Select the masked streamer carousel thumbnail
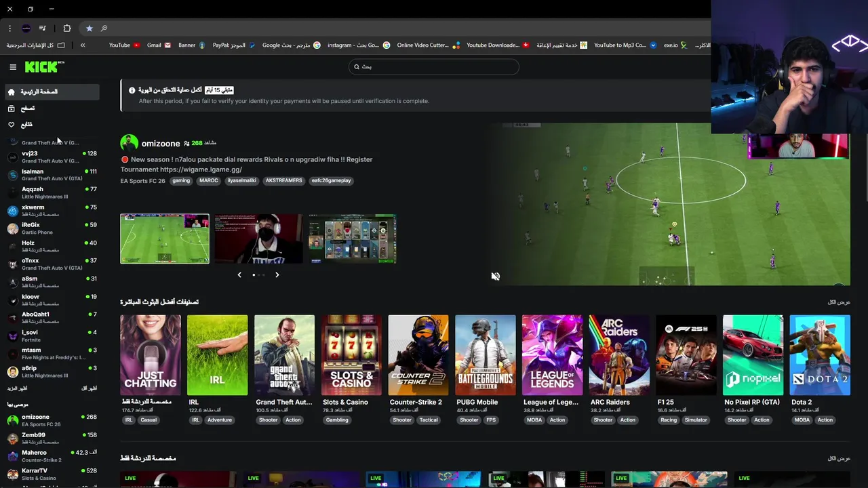Viewport: 868px width, 488px height. [x=258, y=239]
